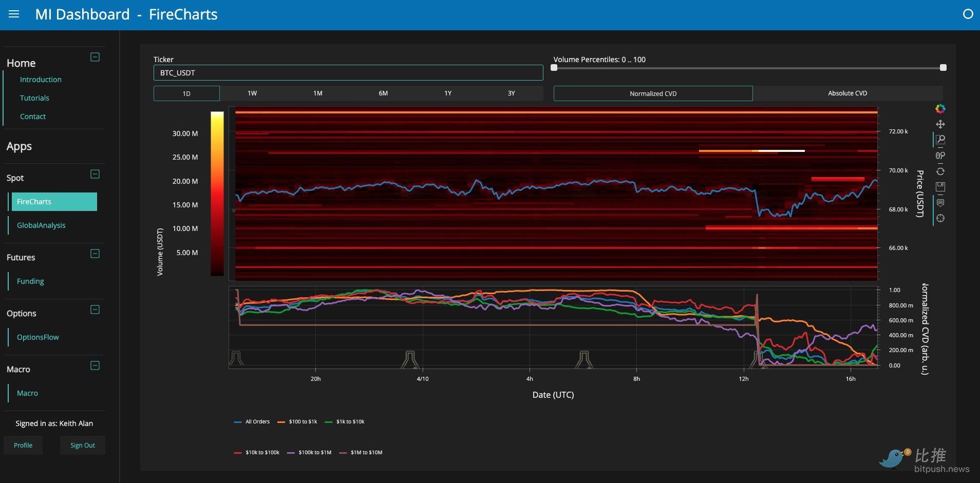Activate the Box Zoom tool
Viewport: 980px width, 483px height.
click(940, 140)
